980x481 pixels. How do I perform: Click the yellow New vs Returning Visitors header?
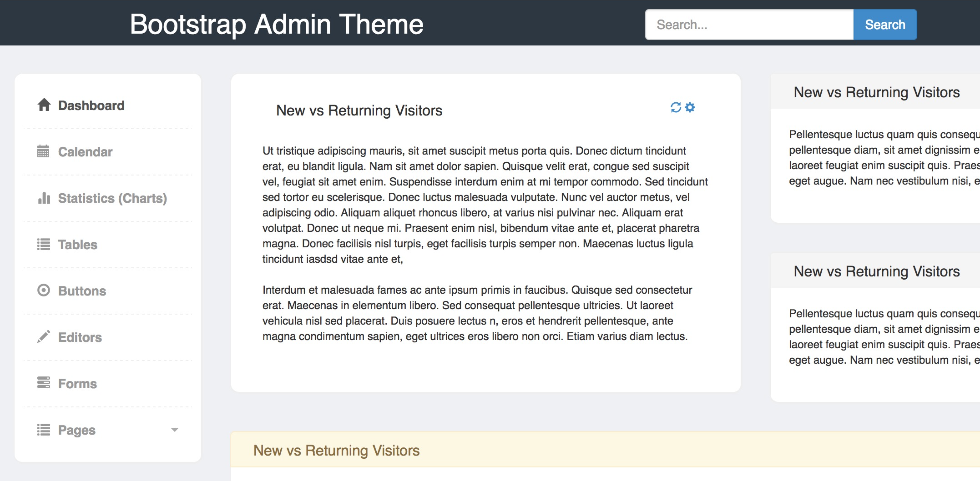(605, 450)
